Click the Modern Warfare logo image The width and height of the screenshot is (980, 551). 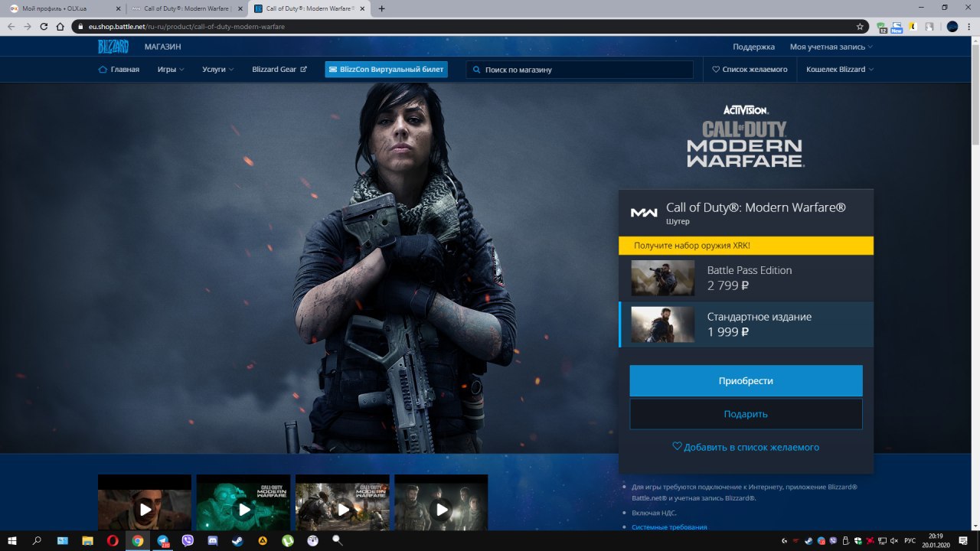(x=746, y=136)
